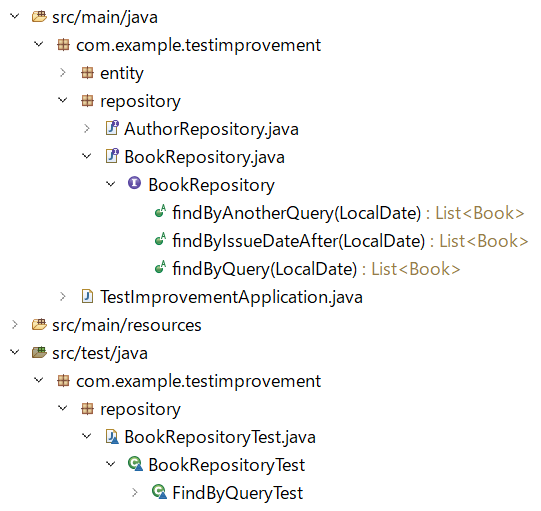Image resolution: width=541 pixels, height=511 pixels.
Task: Click the BookRepositoryTest class icon
Action: point(135,464)
